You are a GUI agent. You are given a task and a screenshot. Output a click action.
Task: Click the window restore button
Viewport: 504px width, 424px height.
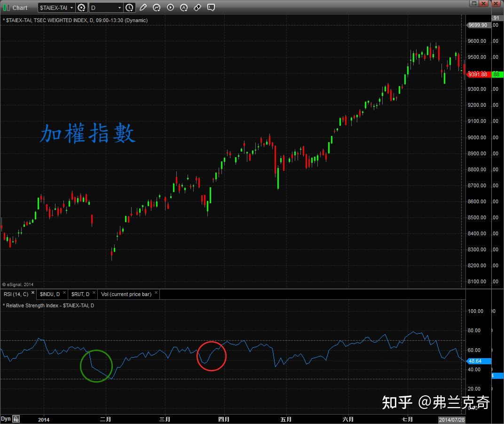point(474,4)
